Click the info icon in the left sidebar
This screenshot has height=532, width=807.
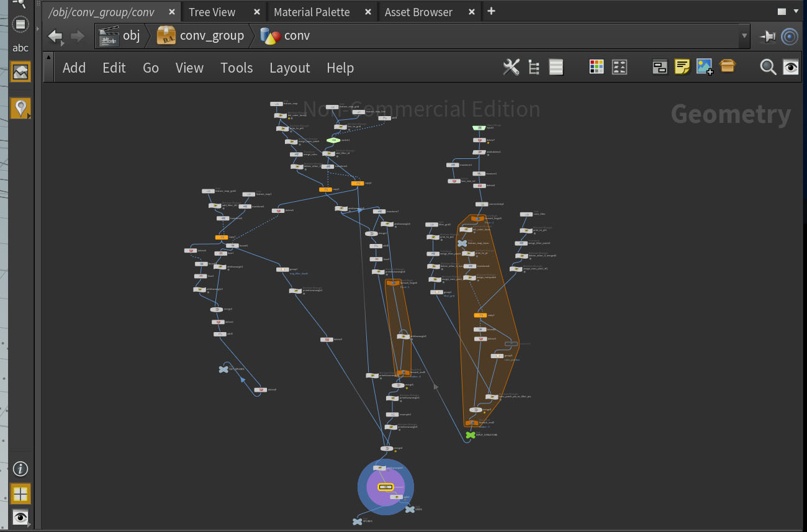click(20, 469)
